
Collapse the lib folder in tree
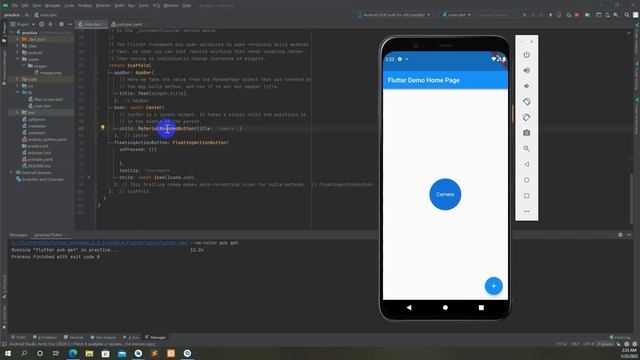(18, 93)
